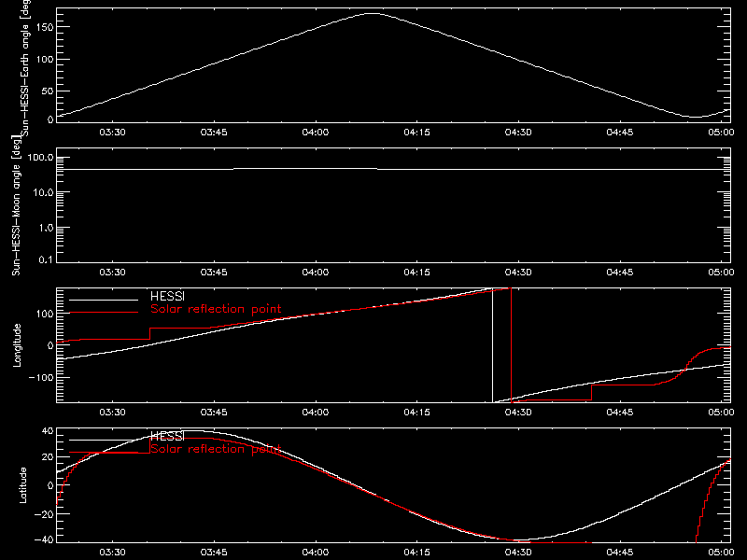Click the peak of the Sun-HESSI-Earth angle curve

372,14
